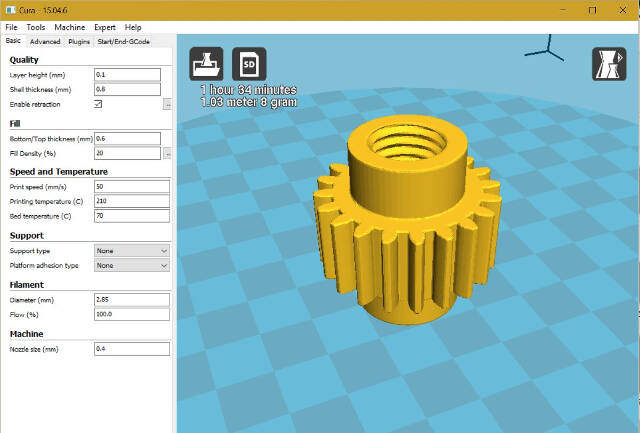Viewport: 640px width, 433px height.
Task: Click the Cura app icon in title bar
Action: point(11,10)
